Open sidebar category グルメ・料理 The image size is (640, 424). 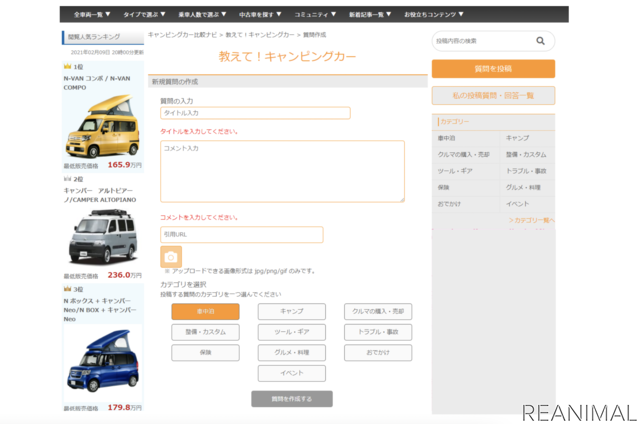(x=523, y=188)
